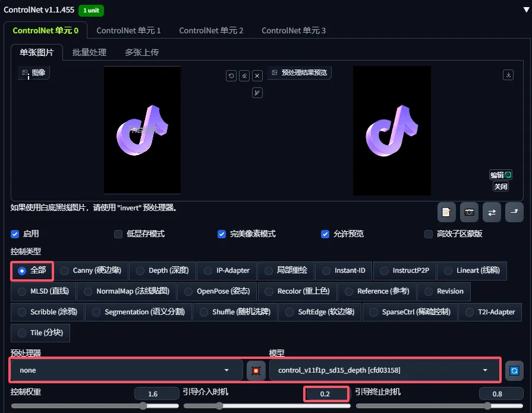532x413 pixels.
Task: Download the preprocessor preview image
Action: 508,75
